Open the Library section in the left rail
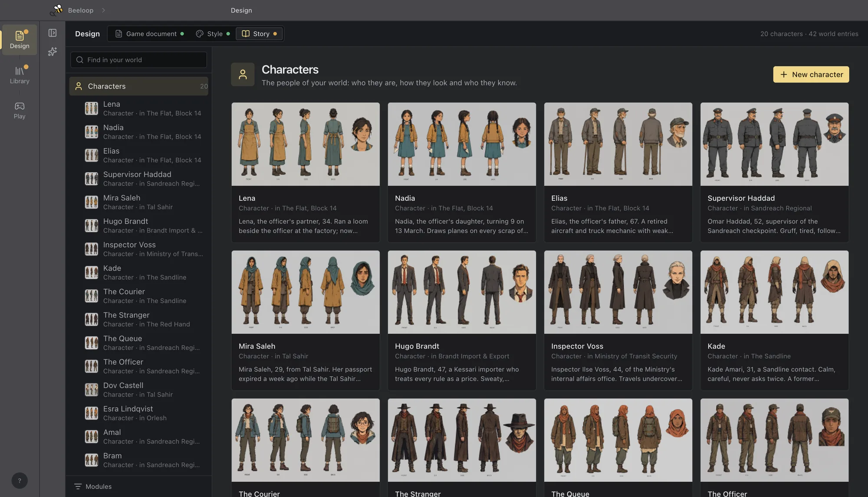The height and width of the screenshot is (497, 868). click(x=20, y=75)
